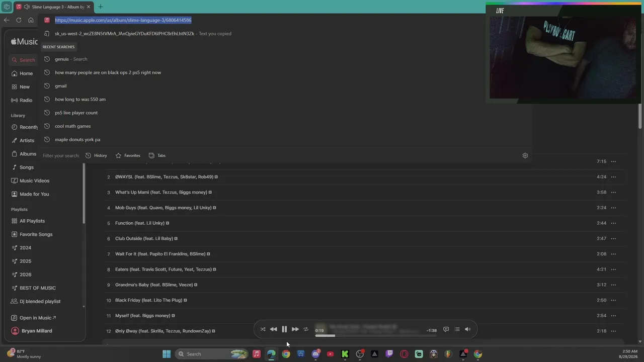This screenshot has width=644, height=362.
Task: Refresh the current browser page
Action: [19, 20]
